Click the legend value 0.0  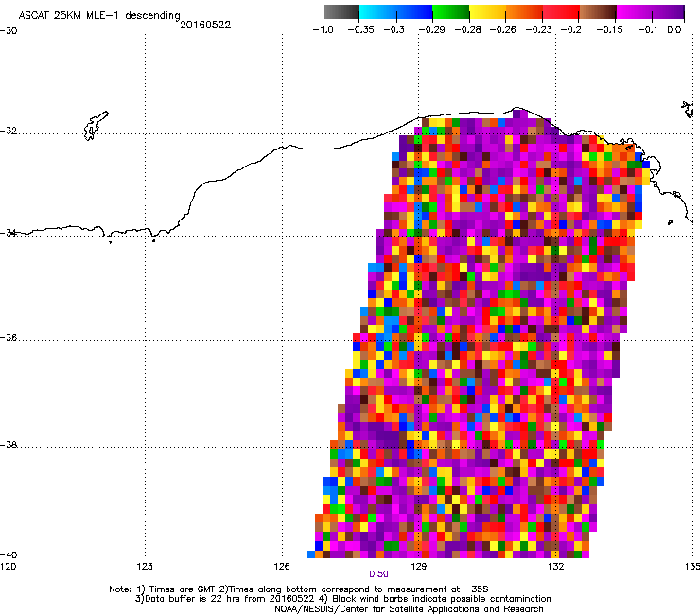(x=674, y=30)
